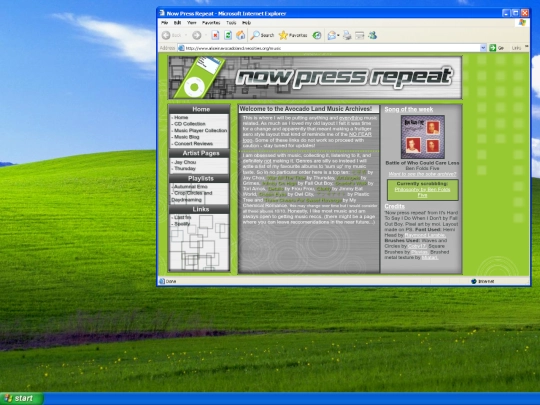Image resolution: width=540 pixels, height=405 pixels.
Task: Expand the Back button history dropdown arrow
Action: [x=186, y=35]
